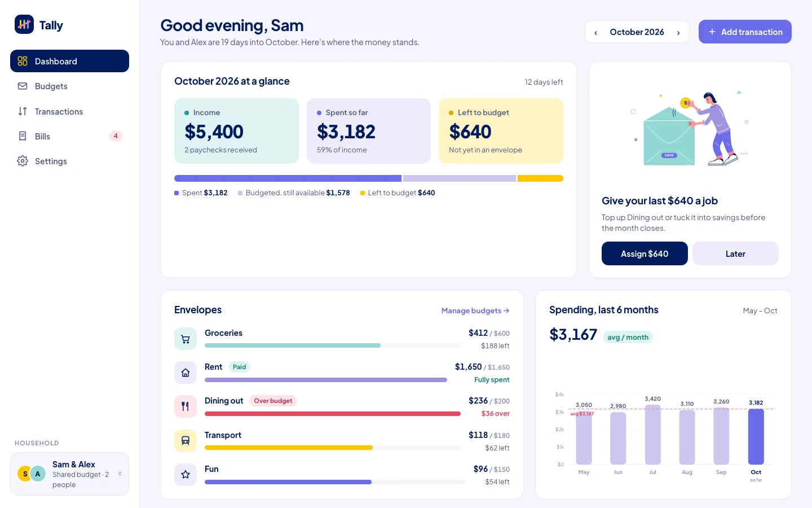Click the Tally logo icon
Screen dimensions: 812x508
24,24
